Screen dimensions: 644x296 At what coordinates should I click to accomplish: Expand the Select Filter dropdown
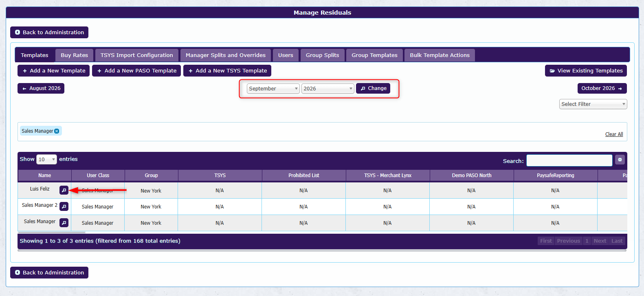pyautogui.click(x=593, y=104)
